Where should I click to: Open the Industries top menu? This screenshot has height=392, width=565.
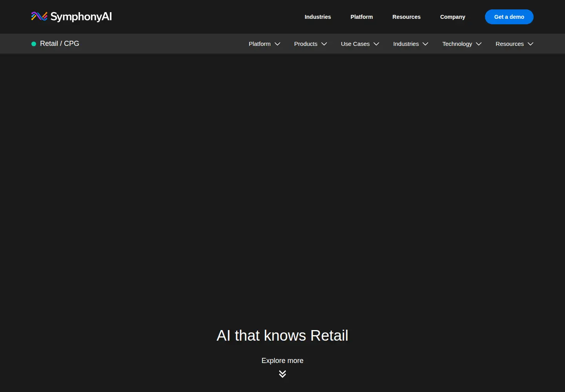(x=318, y=17)
